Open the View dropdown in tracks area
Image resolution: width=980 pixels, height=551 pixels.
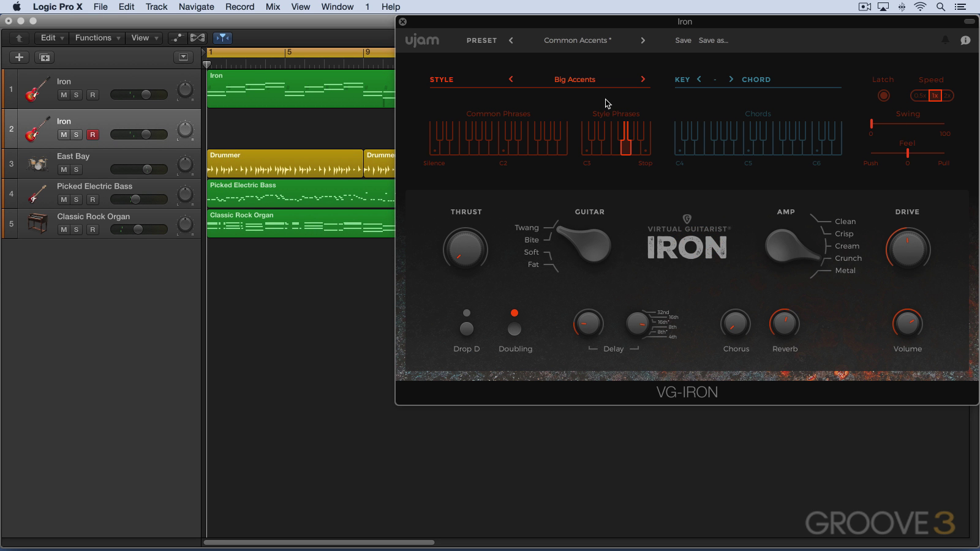pos(145,38)
